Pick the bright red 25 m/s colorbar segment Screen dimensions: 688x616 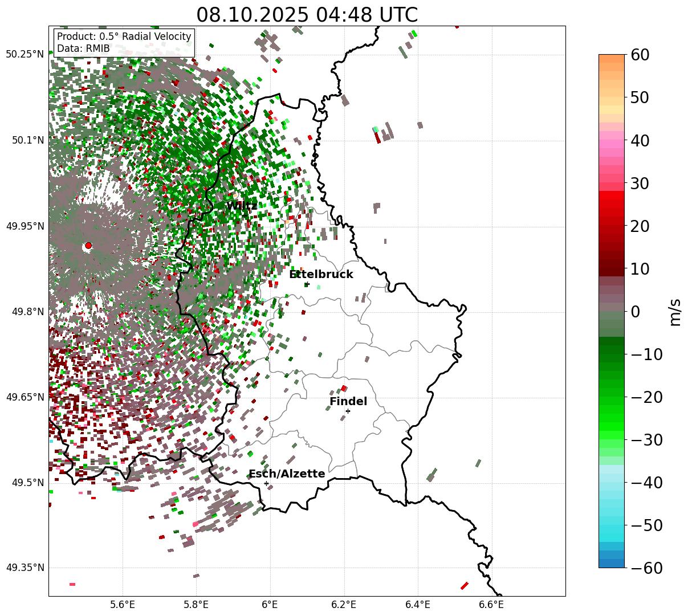612,205
